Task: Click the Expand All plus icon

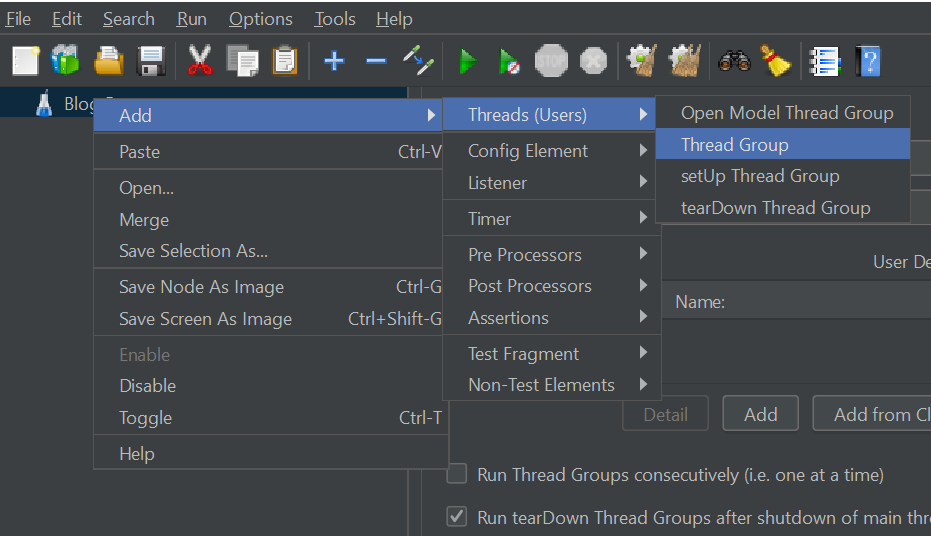Action: pyautogui.click(x=334, y=61)
